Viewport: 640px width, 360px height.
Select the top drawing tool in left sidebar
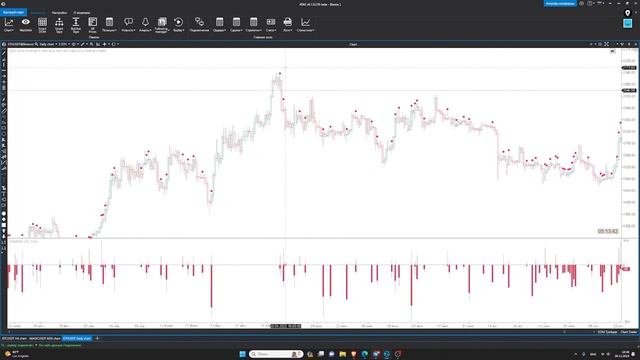pyautogui.click(x=4, y=53)
